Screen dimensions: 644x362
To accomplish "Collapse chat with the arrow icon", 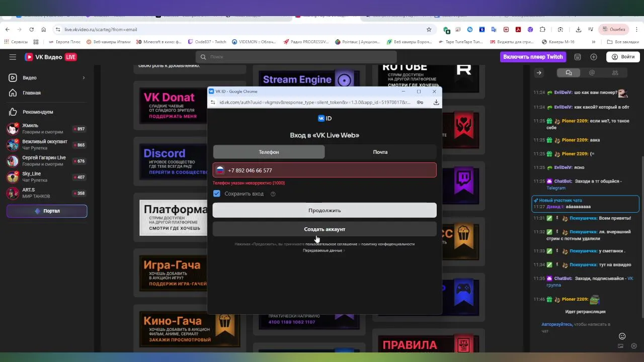I will click(539, 73).
